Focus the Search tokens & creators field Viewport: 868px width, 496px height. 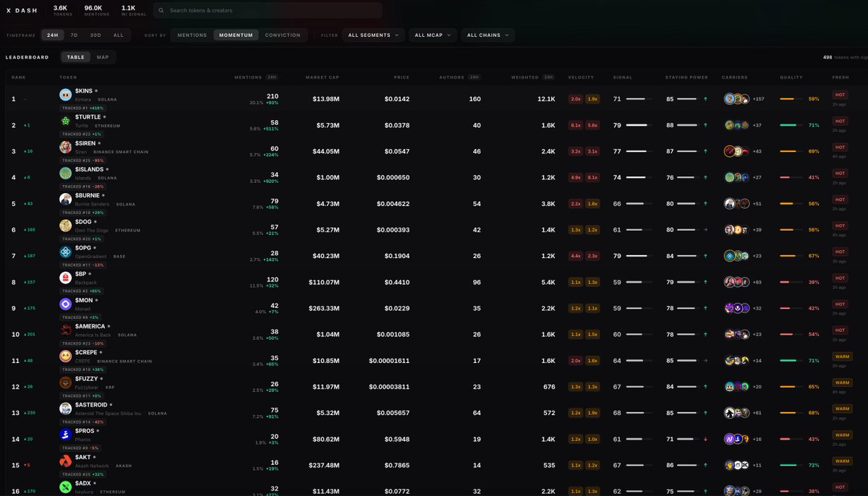click(268, 11)
